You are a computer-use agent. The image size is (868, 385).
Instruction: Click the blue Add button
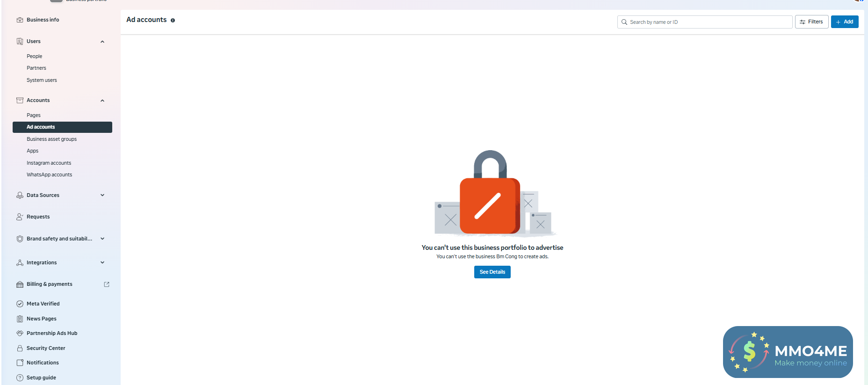click(x=845, y=22)
